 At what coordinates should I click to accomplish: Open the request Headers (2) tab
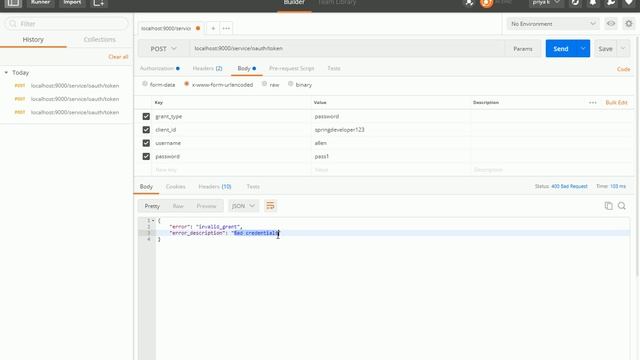[x=207, y=69]
